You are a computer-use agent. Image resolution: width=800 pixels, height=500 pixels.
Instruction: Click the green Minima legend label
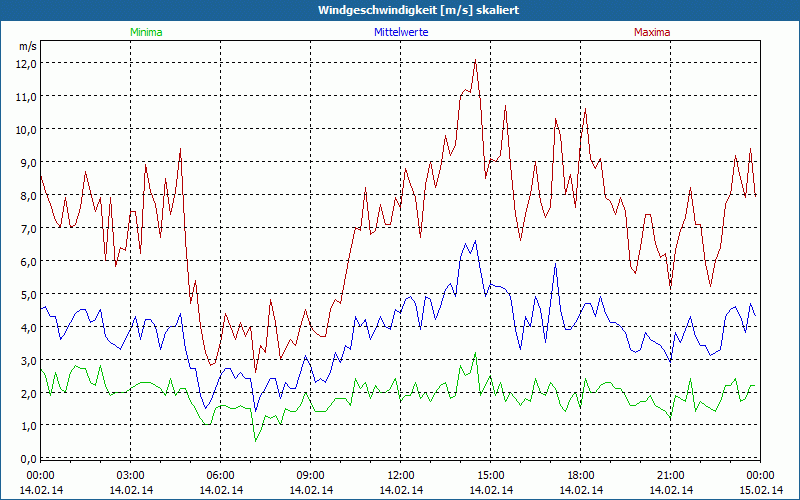(x=145, y=32)
